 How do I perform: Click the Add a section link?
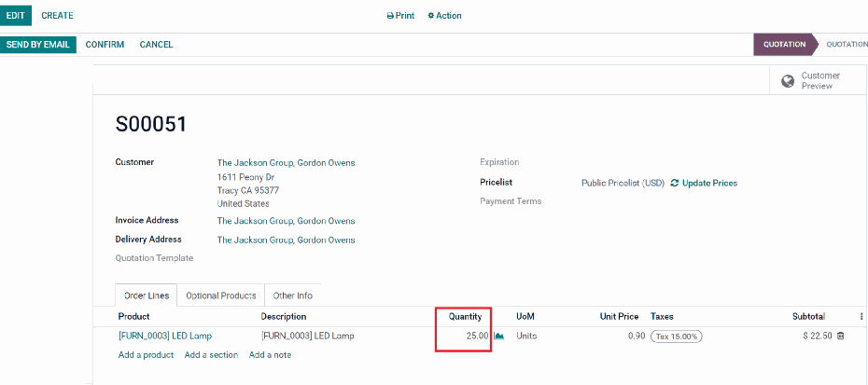[211, 355]
